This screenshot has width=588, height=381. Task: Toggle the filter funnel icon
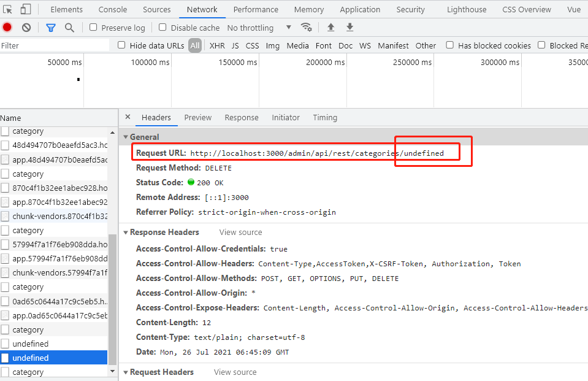51,28
